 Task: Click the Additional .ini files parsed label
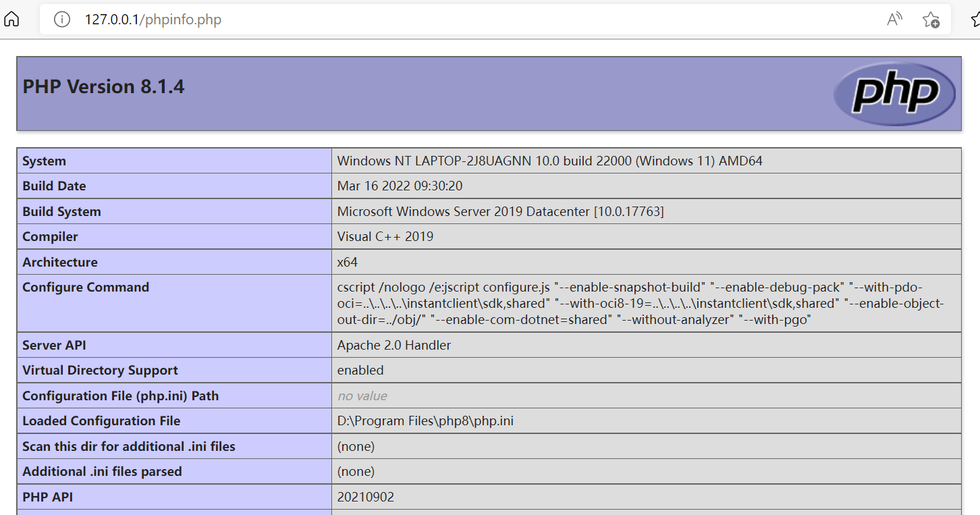tap(102, 471)
